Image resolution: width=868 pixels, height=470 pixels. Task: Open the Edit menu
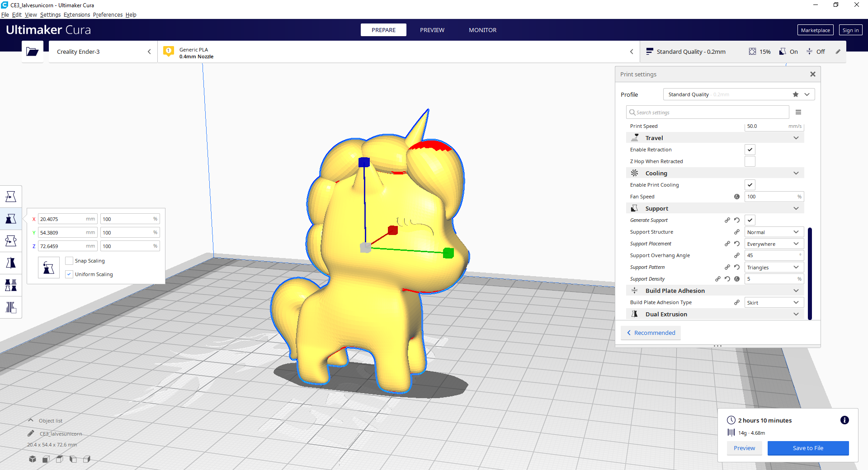point(17,14)
